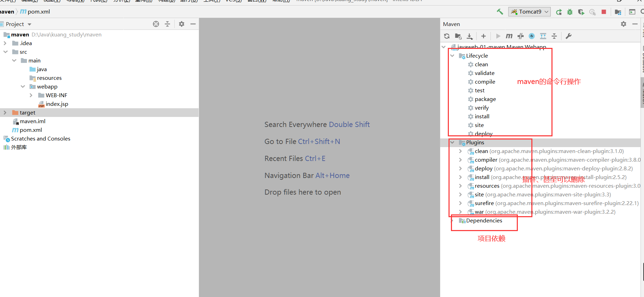Expand the WEB-INF folder
Viewport: 644px width, 297px height.
(31, 95)
